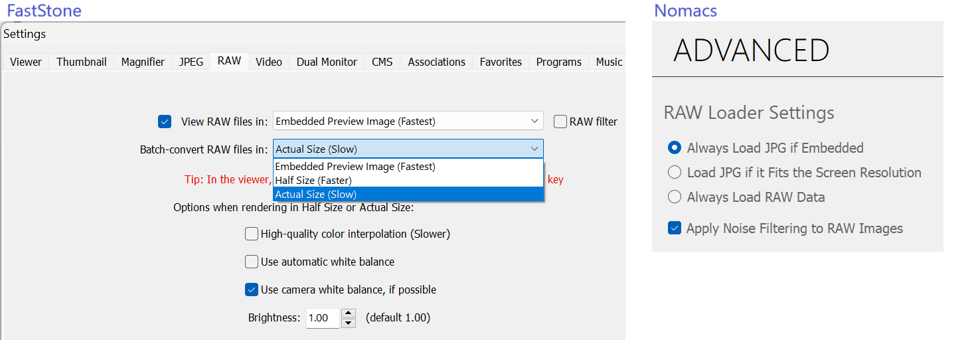Select Always Load JPG if Embedded in Nomacs

tap(675, 147)
